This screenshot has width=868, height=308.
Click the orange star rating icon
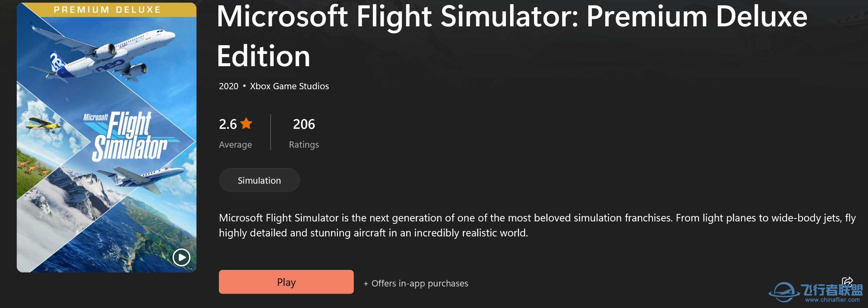[246, 124]
